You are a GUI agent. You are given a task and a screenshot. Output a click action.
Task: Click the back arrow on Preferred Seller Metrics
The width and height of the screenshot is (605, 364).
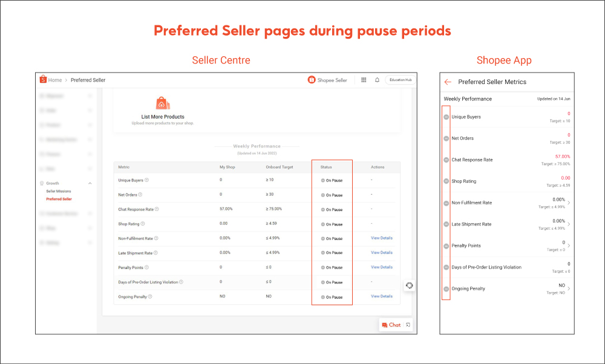tap(448, 82)
